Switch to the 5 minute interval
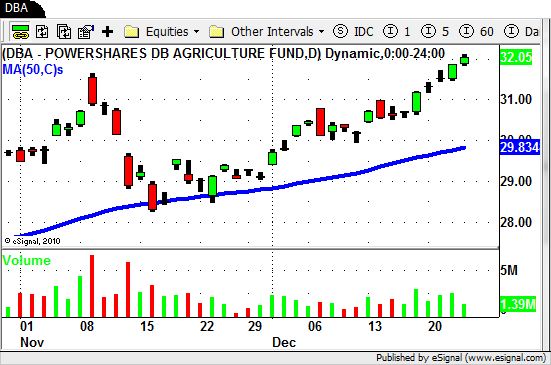 [435, 32]
